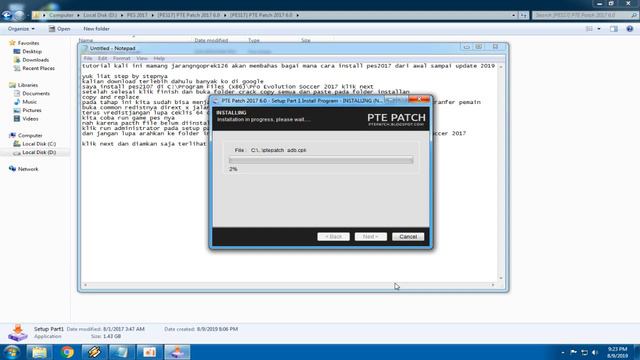
Task: Open Videos library in sidebar
Action: coord(30,119)
